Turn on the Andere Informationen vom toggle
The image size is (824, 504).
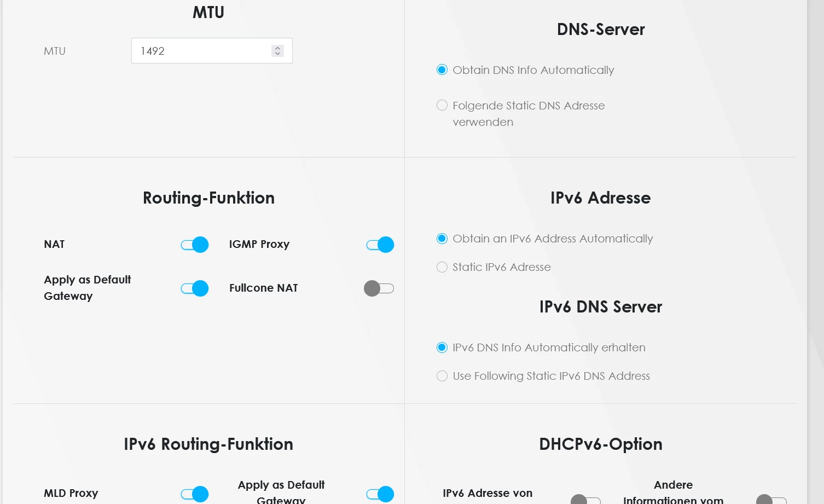771,500
